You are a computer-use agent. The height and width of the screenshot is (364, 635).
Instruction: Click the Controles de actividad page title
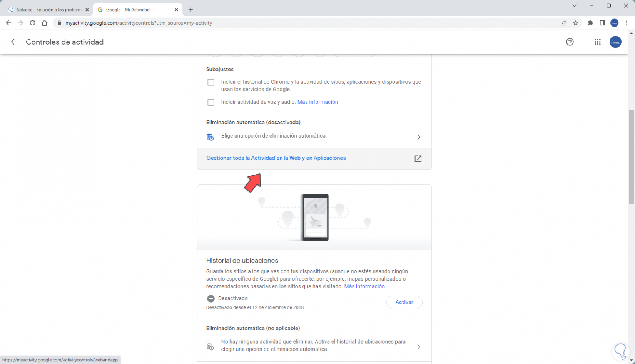click(x=65, y=42)
